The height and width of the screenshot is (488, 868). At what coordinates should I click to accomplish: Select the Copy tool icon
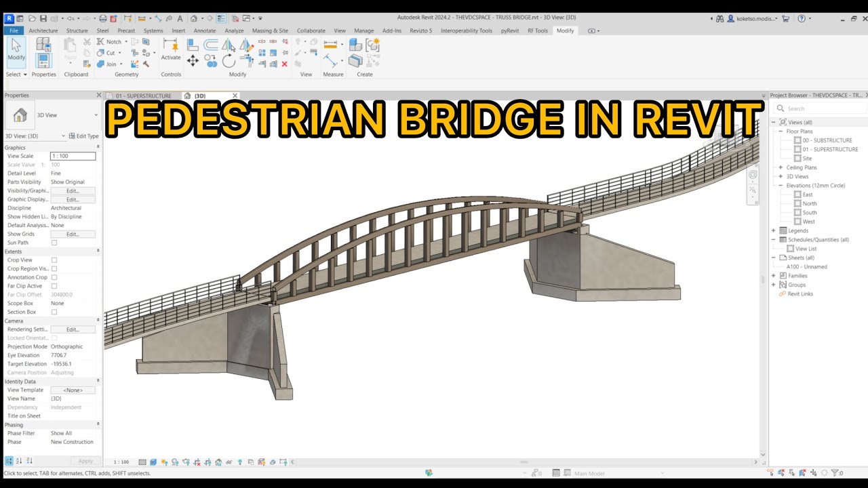[x=210, y=62]
